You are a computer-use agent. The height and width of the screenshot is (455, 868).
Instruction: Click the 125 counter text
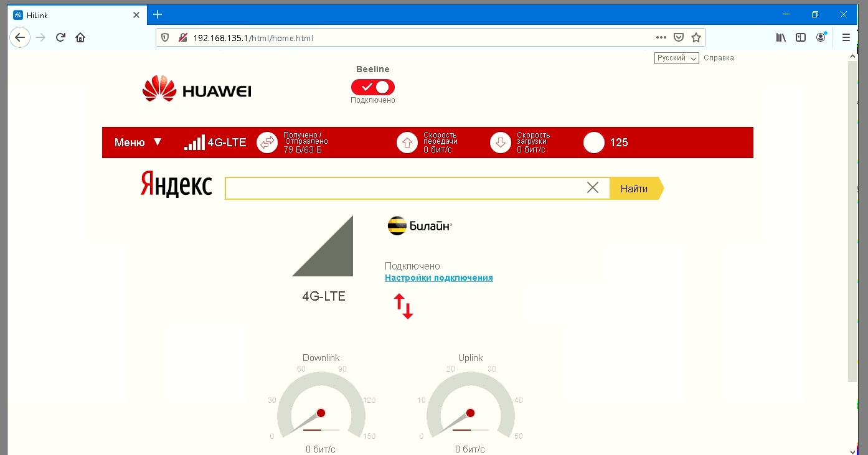click(x=619, y=143)
